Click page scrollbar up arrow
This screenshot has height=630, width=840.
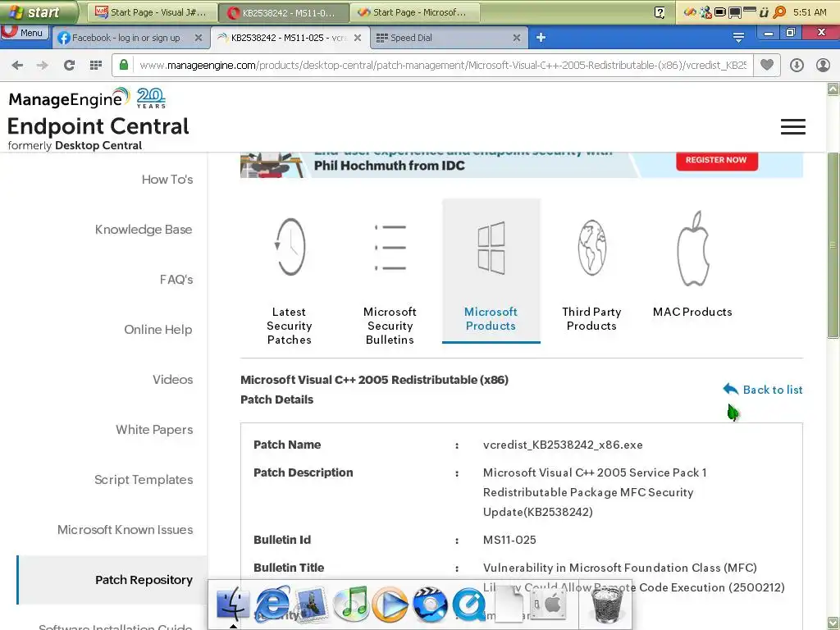[x=833, y=89]
